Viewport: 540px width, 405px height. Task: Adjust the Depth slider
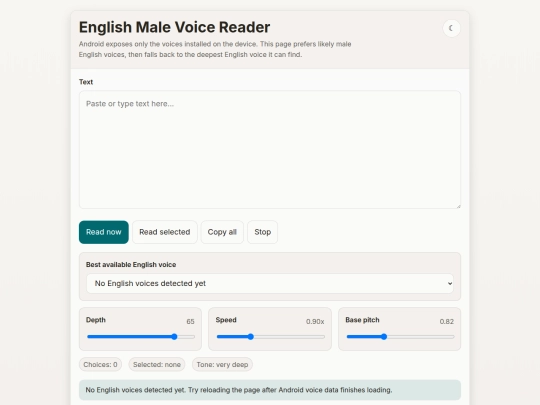[x=141, y=337]
